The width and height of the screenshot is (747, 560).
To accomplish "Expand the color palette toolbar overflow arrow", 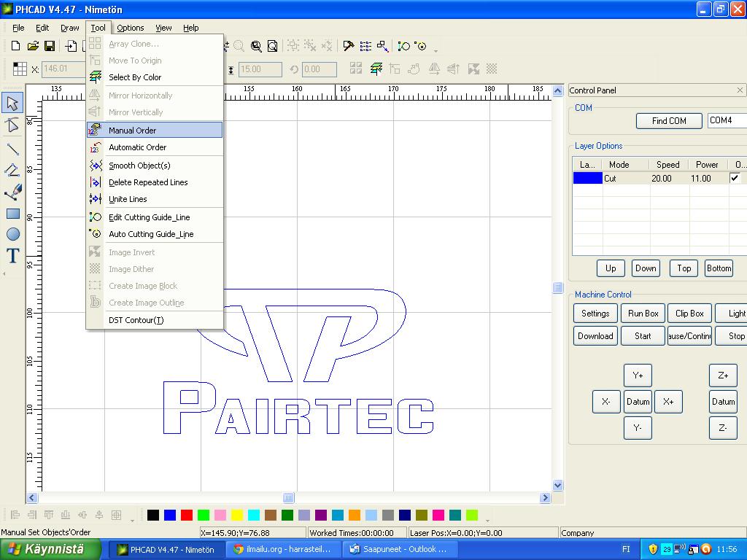I will click(x=487, y=520).
